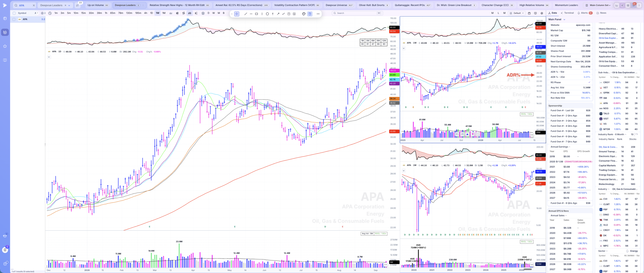This screenshot has height=273, width=644.
Task: Open the Oil & Gas Explor... industry link
Action: [x=608, y=38]
